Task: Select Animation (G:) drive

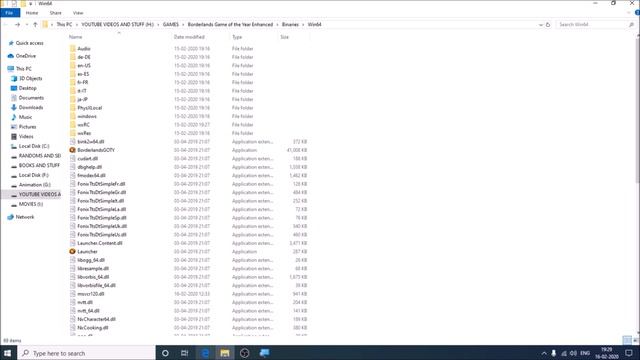Action: (x=34, y=185)
